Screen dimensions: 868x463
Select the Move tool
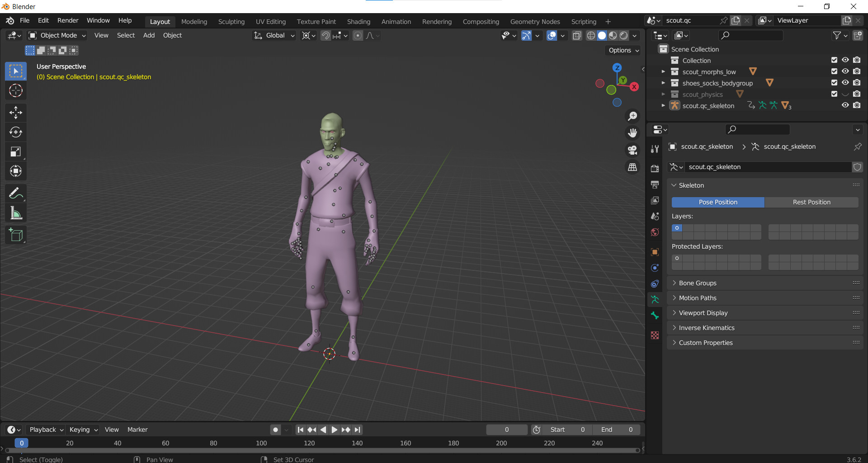pos(16,112)
